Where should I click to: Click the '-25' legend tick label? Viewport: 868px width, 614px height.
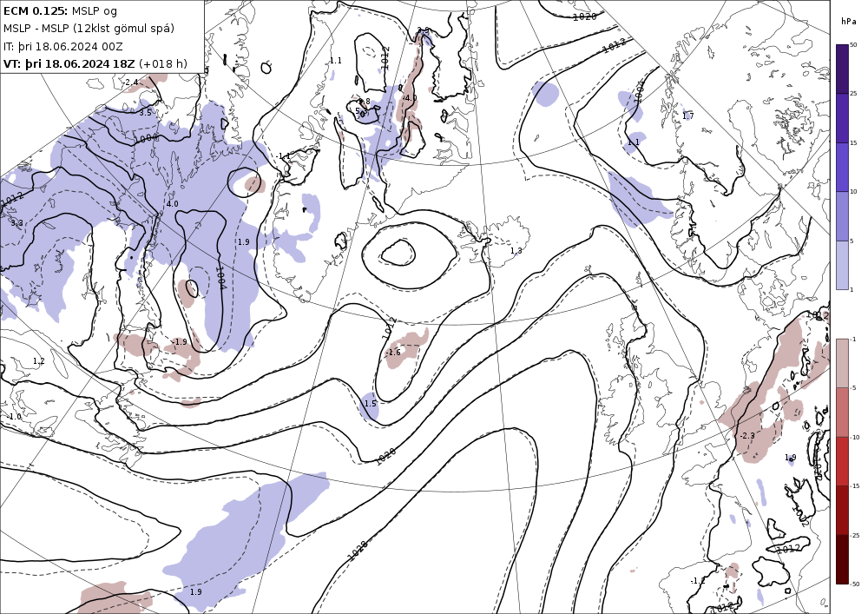point(854,535)
